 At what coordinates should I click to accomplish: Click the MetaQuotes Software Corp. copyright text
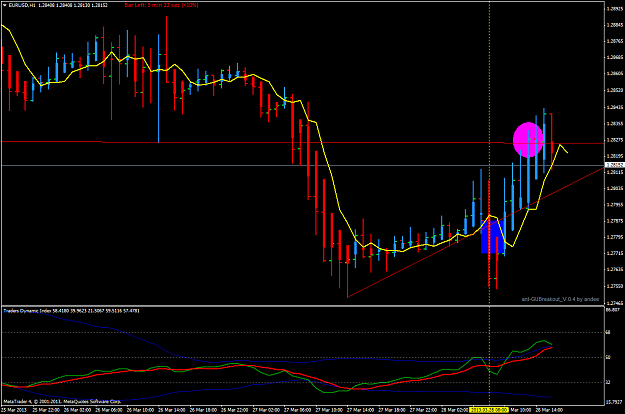62,401
